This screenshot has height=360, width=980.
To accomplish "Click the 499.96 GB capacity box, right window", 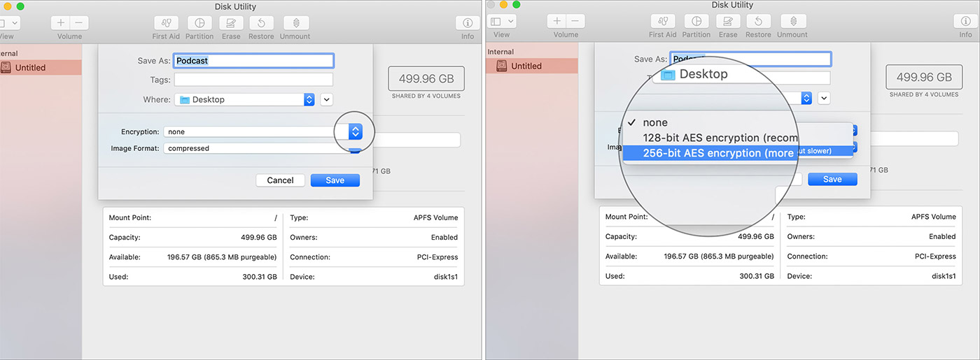I will (924, 78).
